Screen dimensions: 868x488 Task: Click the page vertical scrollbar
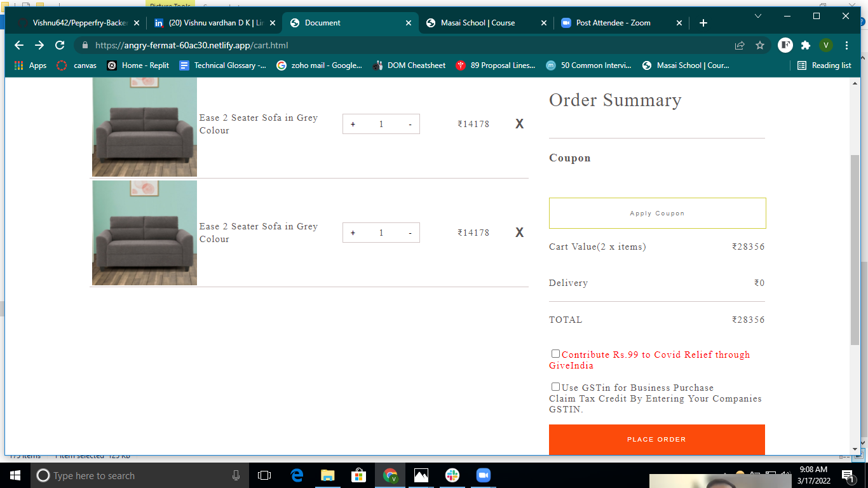point(855,250)
